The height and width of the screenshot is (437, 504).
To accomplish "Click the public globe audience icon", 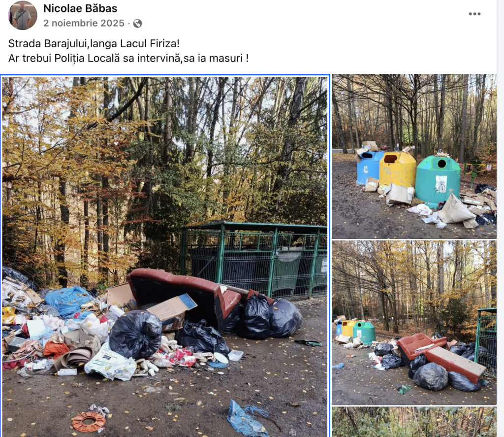I will [138, 23].
